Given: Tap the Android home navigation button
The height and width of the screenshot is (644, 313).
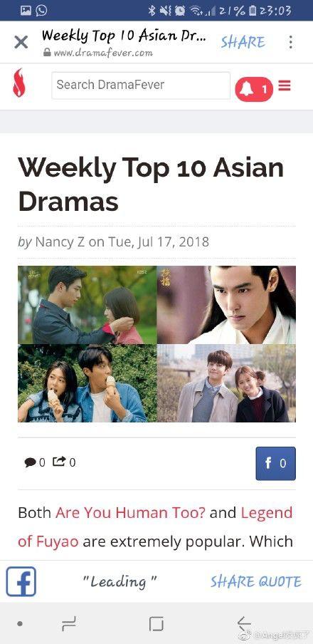Looking at the screenshot, I should [x=156, y=624].
